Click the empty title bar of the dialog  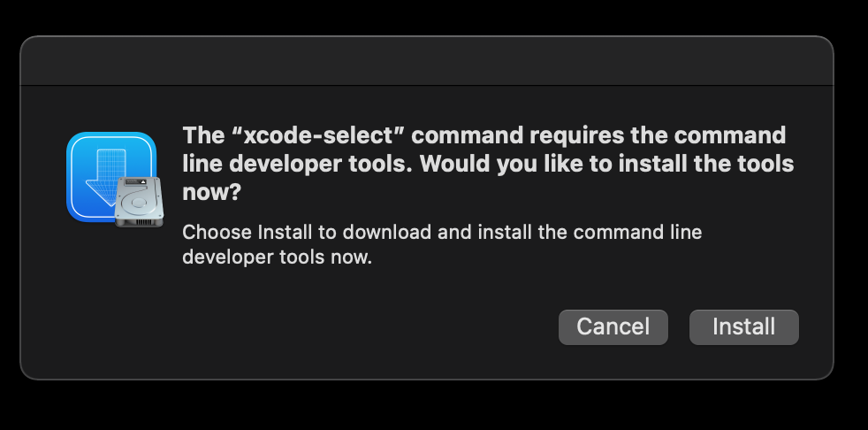426,61
